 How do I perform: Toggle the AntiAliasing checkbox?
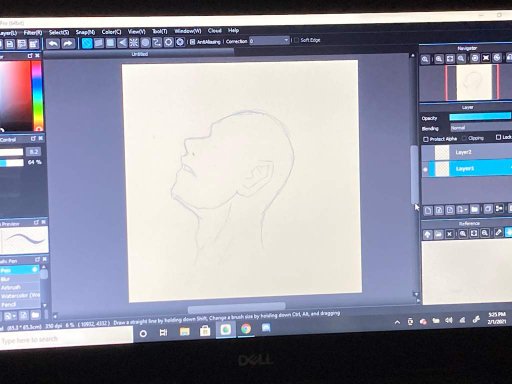[x=192, y=42]
